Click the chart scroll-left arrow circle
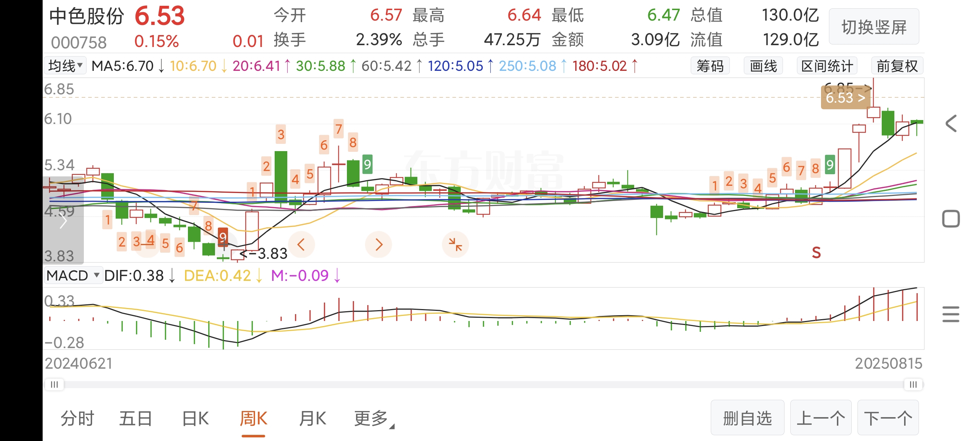Image resolution: width=980 pixels, height=441 pixels. pyautogui.click(x=301, y=244)
